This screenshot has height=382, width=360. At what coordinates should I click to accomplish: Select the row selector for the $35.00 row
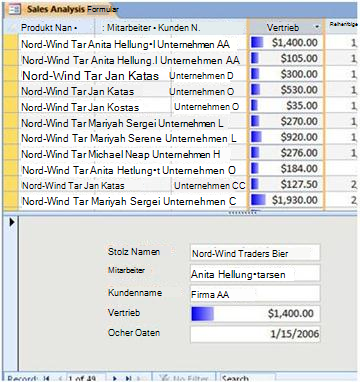(x=11, y=106)
